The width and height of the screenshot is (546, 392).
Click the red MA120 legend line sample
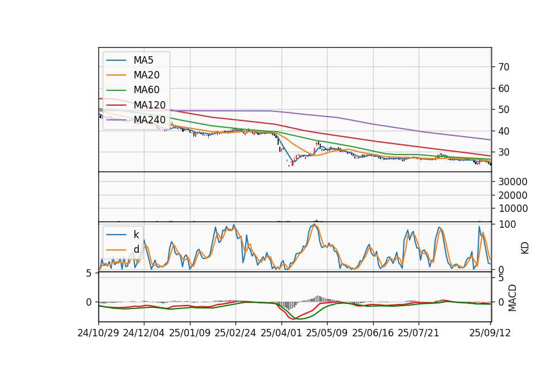(x=116, y=105)
